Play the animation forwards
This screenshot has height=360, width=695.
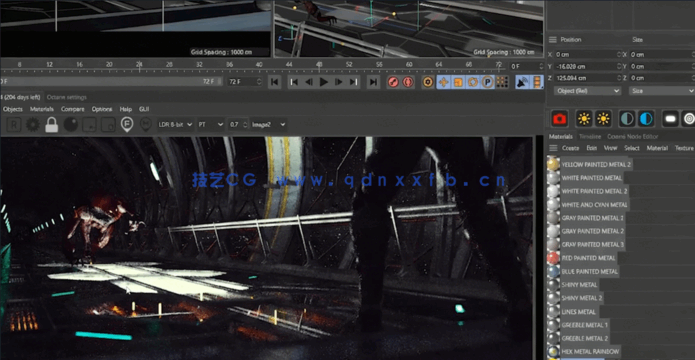pos(324,82)
